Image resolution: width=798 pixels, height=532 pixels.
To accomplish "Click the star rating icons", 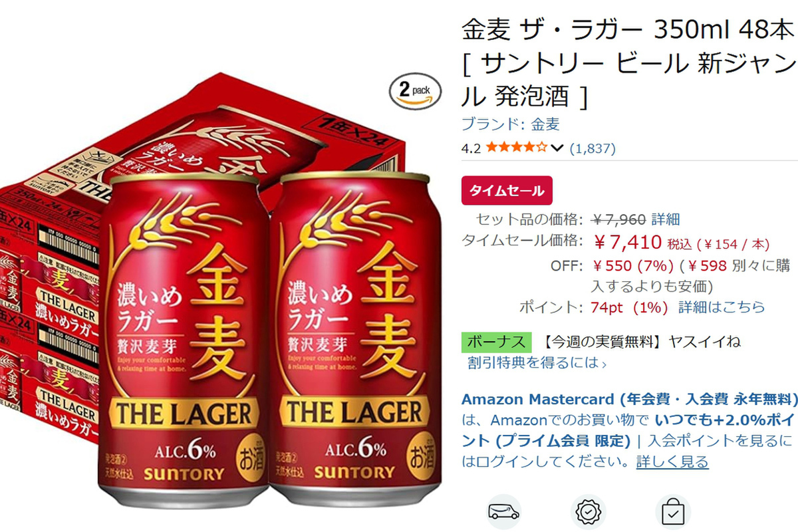I will [516, 148].
